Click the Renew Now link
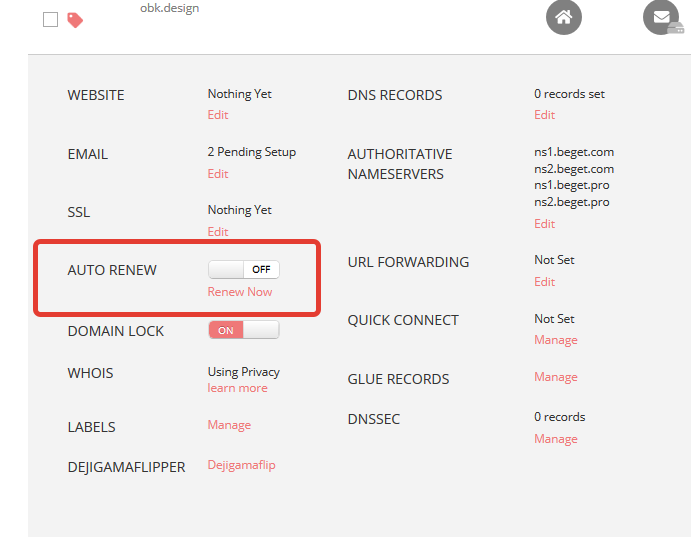The width and height of the screenshot is (691, 537). 240,292
